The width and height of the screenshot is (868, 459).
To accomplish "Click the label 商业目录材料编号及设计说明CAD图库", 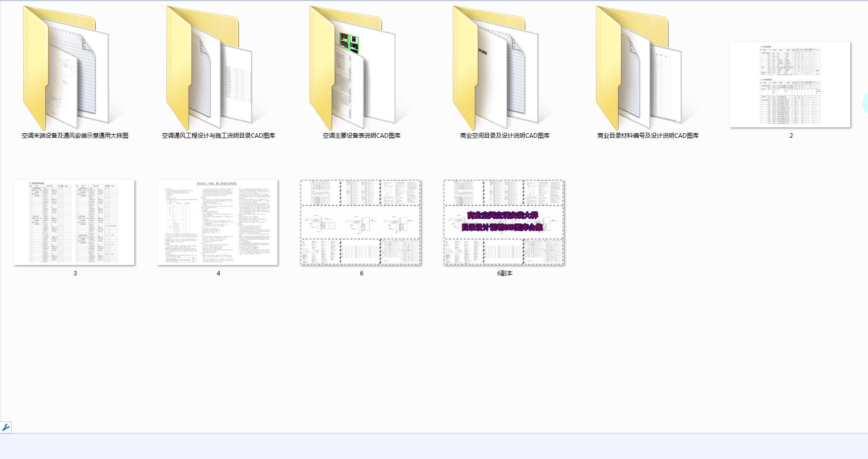I will click(648, 136).
